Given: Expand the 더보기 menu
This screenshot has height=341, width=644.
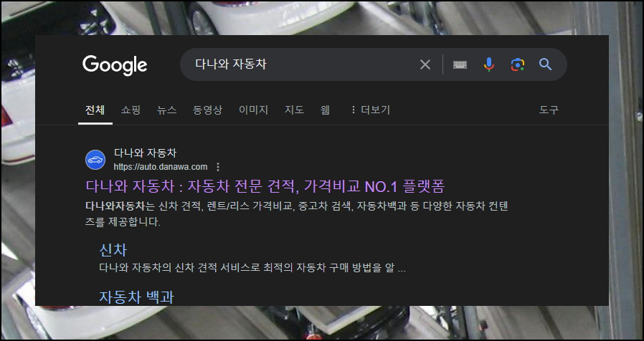Looking at the screenshot, I should pyautogui.click(x=370, y=110).
